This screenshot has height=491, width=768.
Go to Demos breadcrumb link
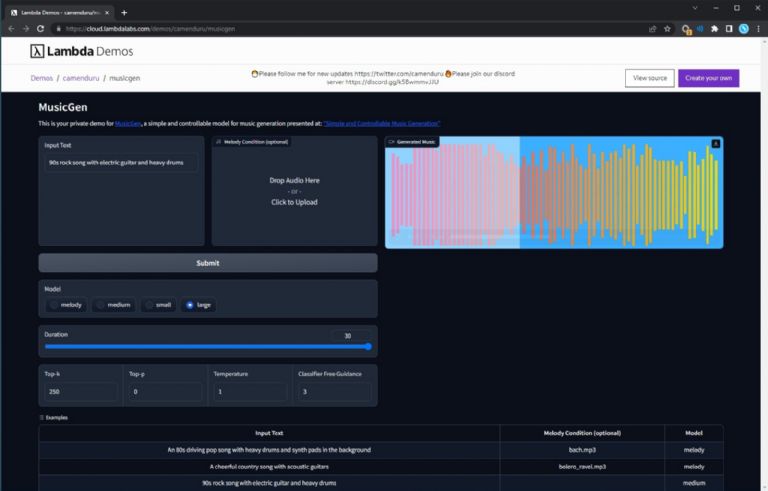(x=42, y=78)
